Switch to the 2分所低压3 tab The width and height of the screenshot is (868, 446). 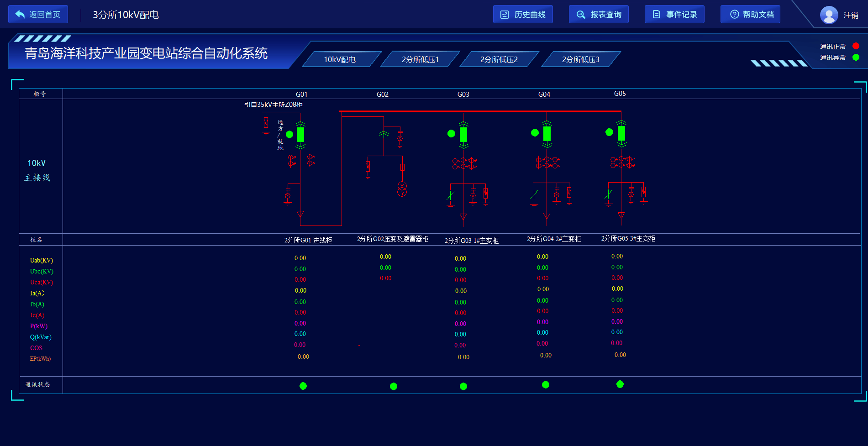coord(580,59)
